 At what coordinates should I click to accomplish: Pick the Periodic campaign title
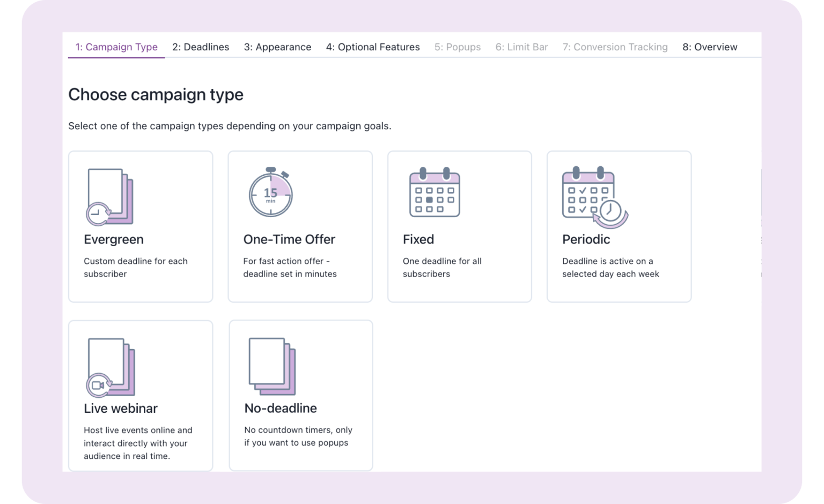coord(586,239)
